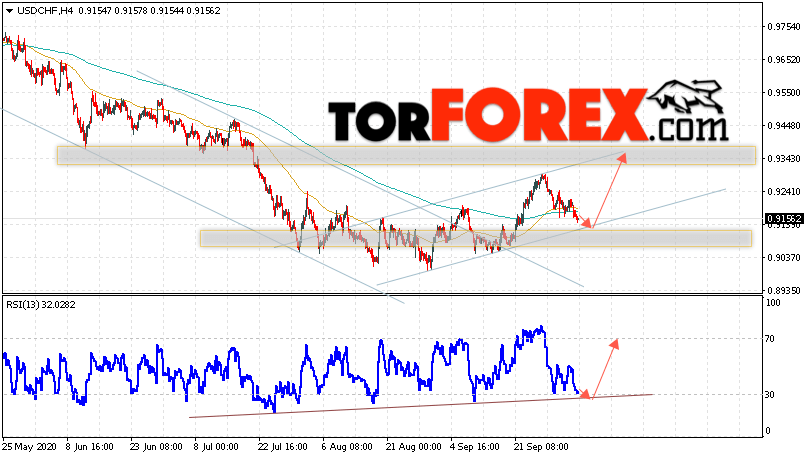
Task: Click price axis value 0.94480
Action: 783,126
